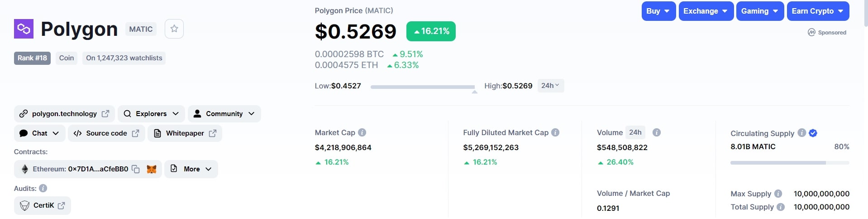The width and height of the screenshot is (868, 219).
Task: Click fully diluted value $5,269,152,263
Action: [491, 147]
